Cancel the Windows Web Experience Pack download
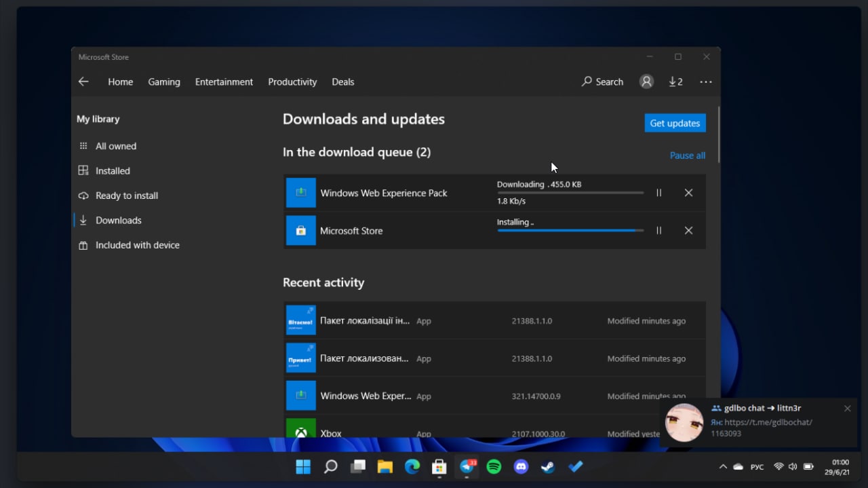The height and width of the screenshot is (488, 868). click(688, 193)
